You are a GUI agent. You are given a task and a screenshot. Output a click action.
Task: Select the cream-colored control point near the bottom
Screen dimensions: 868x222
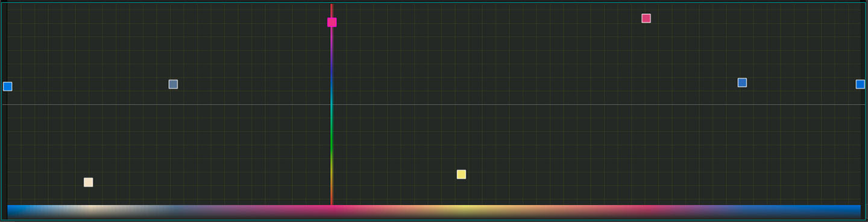pos(88,182)
